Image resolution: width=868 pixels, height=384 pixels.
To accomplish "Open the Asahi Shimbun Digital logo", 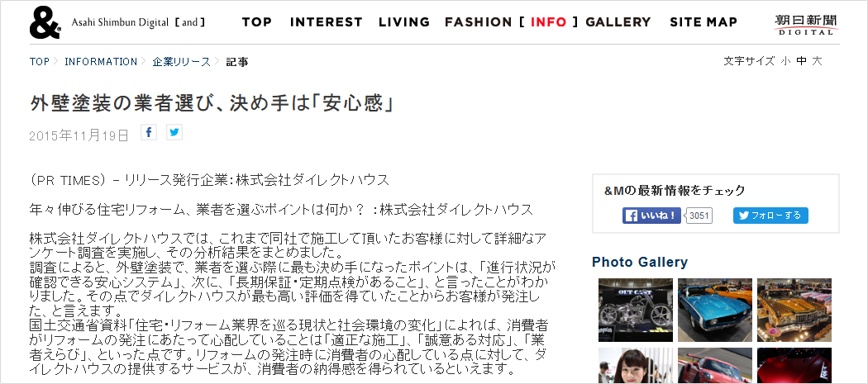I will tap(806, 24).
